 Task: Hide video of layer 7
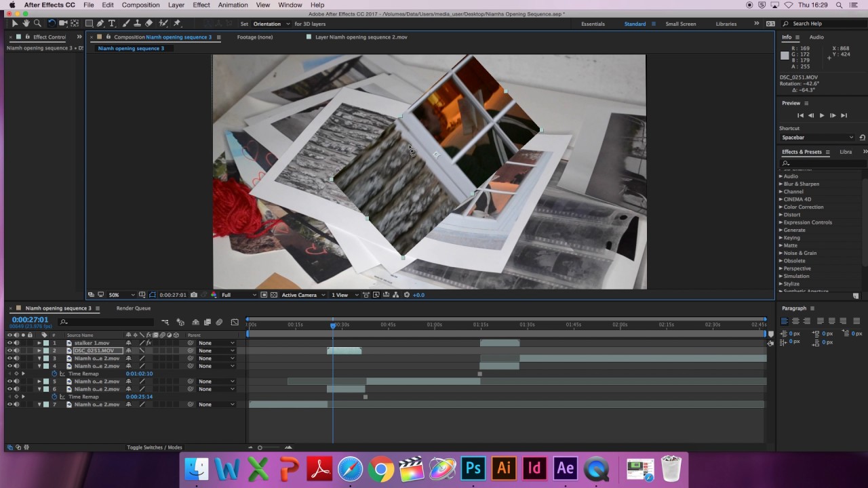coord(9,404)
